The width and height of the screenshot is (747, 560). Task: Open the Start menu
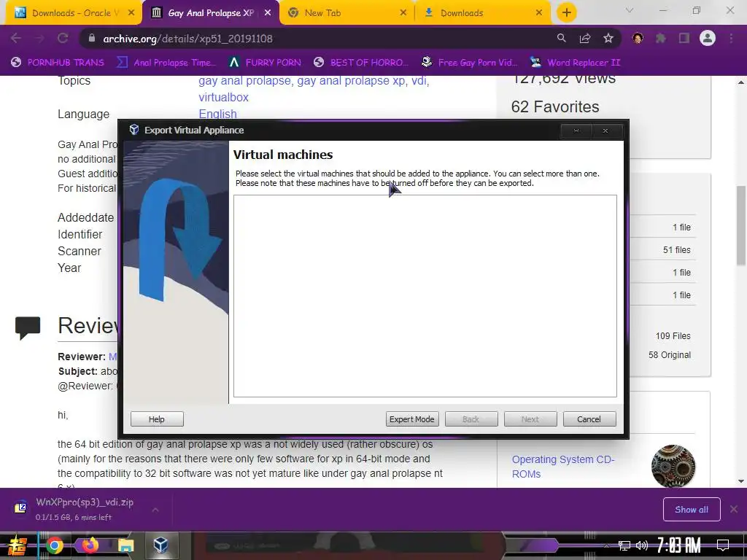click(18, 545)
